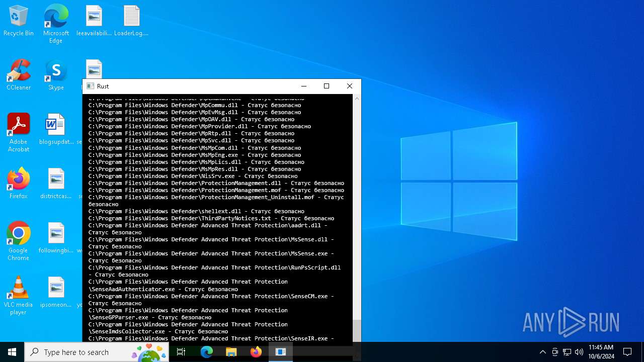Viewport: 644px width, 362px height.
Task: Open the Action Center notifications icon
Action: [x=627, y=352]
